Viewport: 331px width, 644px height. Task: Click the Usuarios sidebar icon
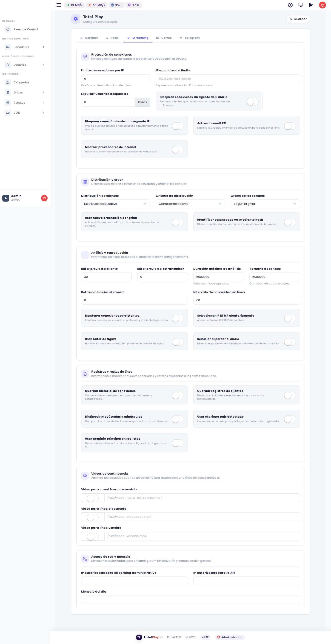point(8,65)
